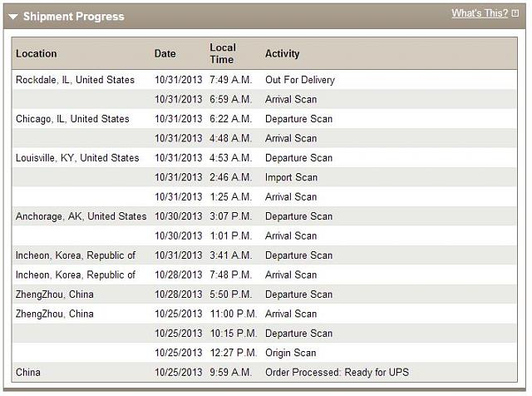Click the 3:41 A.M. Incheon Departure Scan row

point(264,255)
